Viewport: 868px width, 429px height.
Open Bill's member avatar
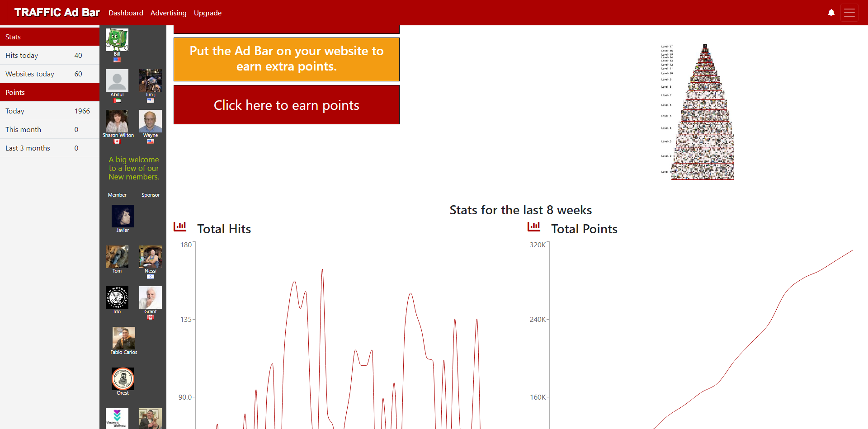pos(117,40)
